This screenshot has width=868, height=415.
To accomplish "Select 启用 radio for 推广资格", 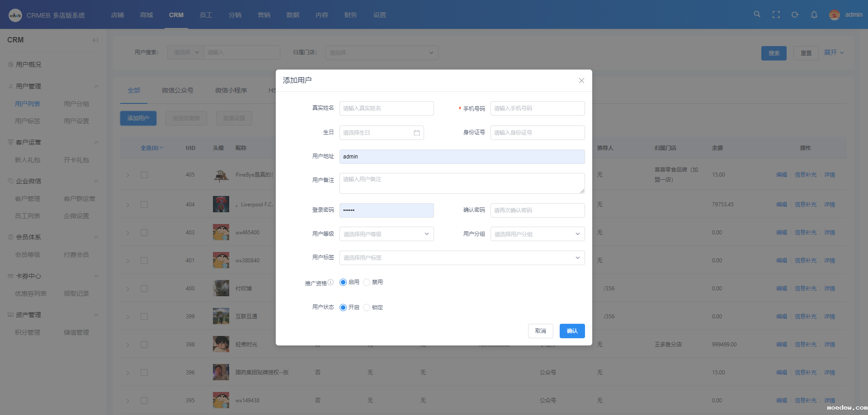I will click(x=343, y=282).
